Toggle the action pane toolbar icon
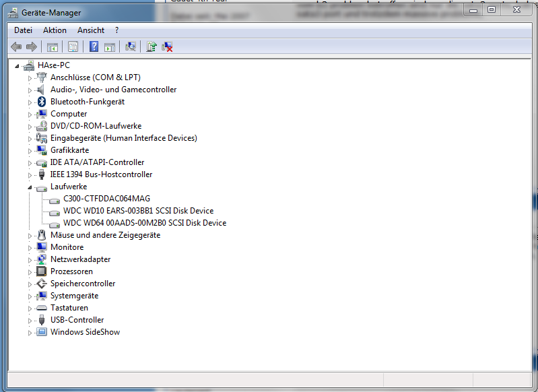Viewport: 538px width, 392px height. [x=110, y=46]
